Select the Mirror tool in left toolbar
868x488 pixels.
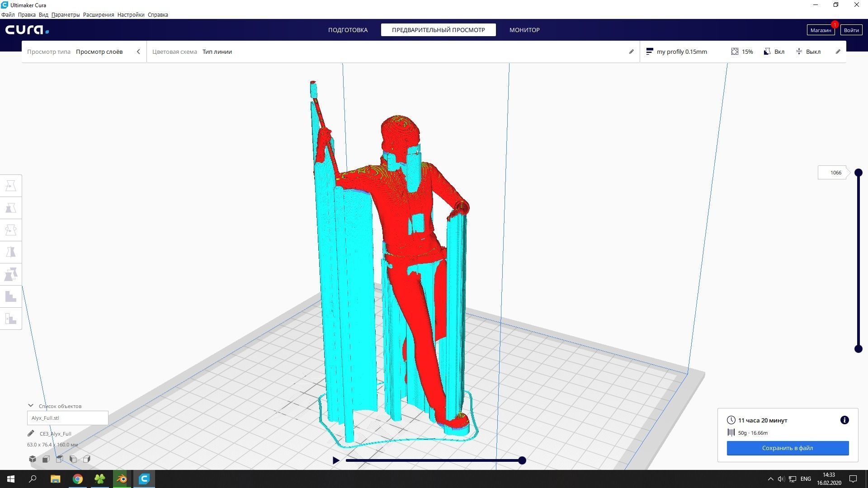tap(11, 252)
